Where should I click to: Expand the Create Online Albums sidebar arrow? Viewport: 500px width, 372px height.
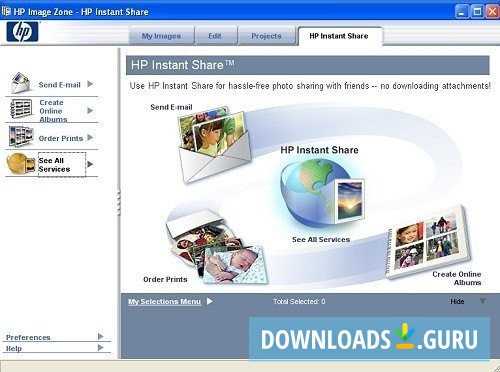click(90, 110)
